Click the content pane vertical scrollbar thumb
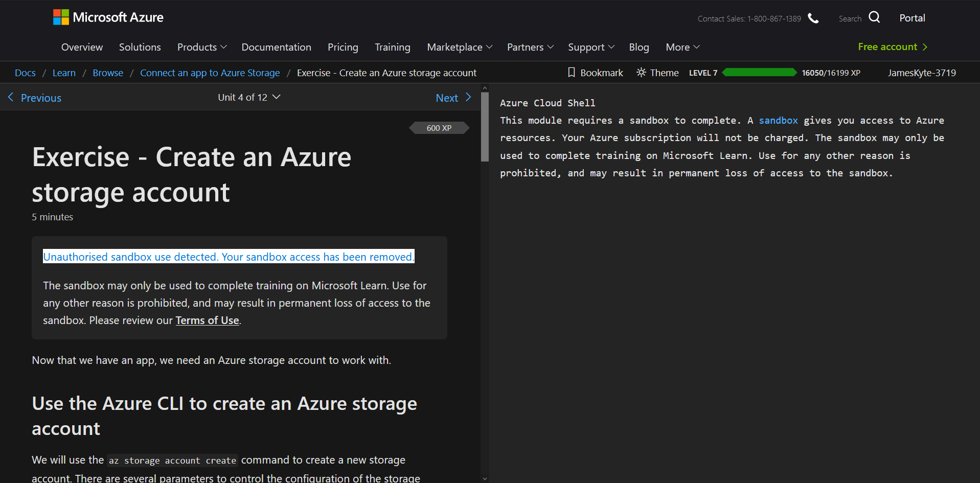Screen dimensions: 980x483 (485, 127)
